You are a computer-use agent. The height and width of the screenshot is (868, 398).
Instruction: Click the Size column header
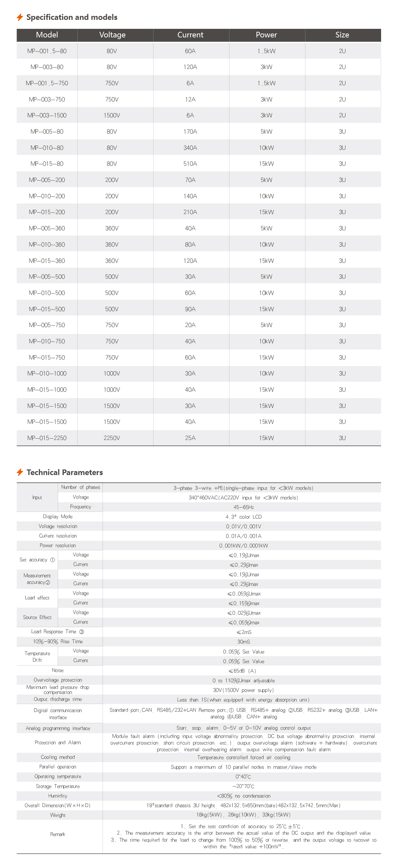coord(342,35)
